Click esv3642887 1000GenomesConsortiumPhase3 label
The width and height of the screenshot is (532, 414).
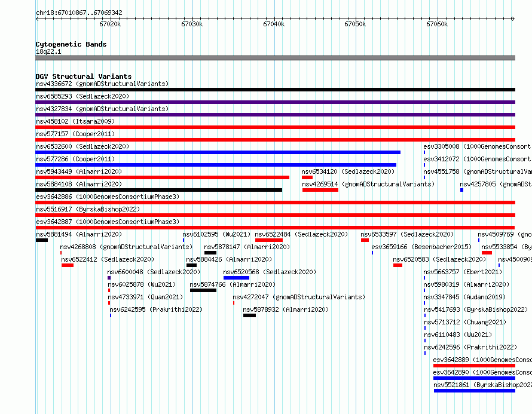[x=108, y=222]
